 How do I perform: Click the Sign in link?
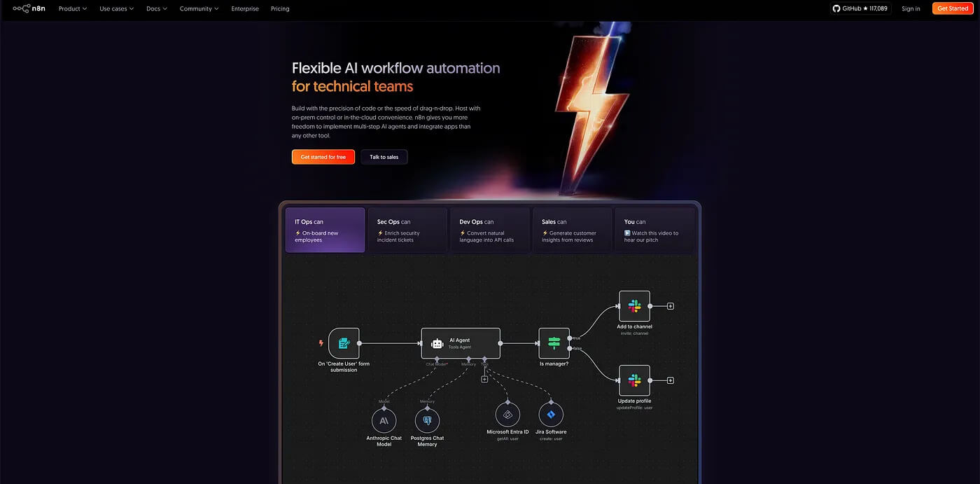tap(911, 8)
